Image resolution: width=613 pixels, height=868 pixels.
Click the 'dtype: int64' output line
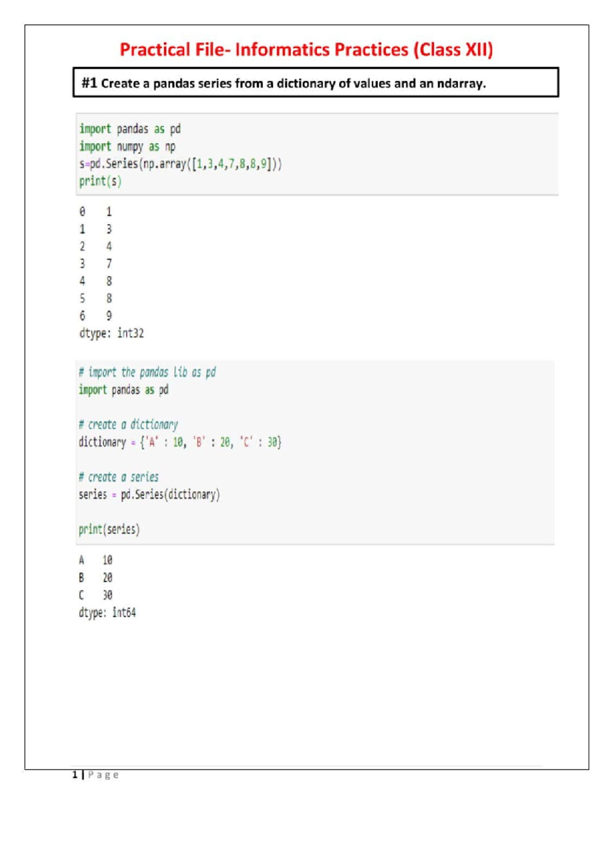click(107, 612)
